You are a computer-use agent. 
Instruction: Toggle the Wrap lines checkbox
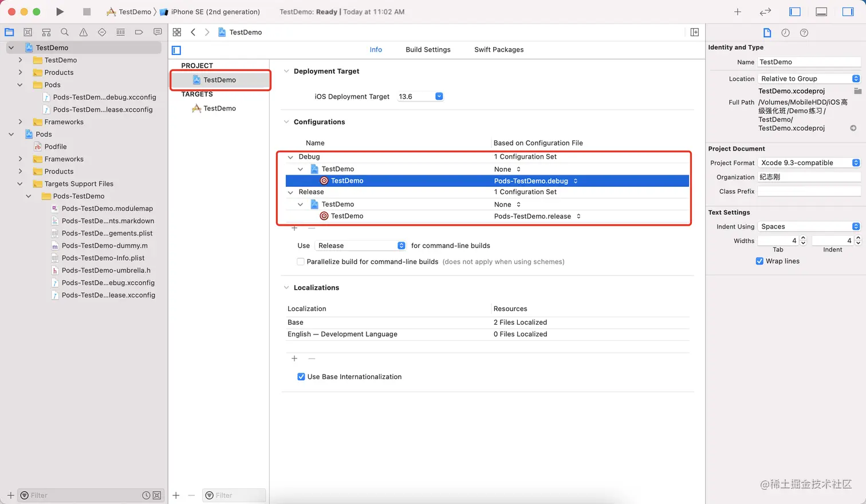pos(759,261)
